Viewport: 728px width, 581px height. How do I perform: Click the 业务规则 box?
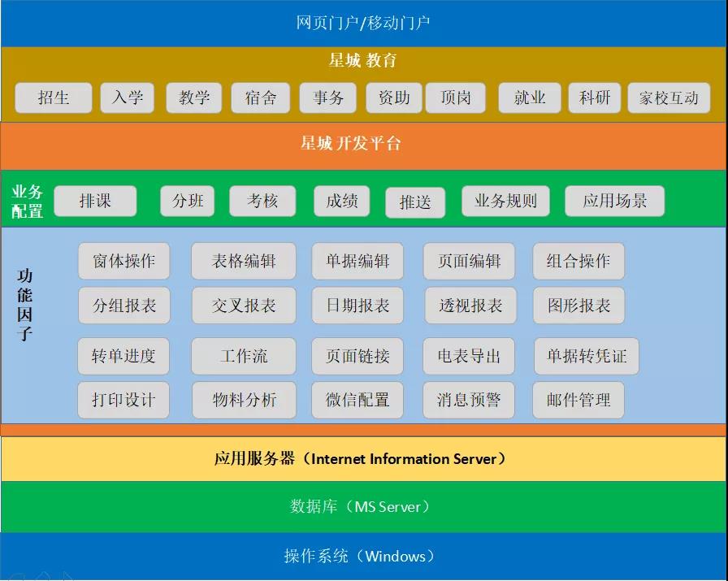[505, 201]
